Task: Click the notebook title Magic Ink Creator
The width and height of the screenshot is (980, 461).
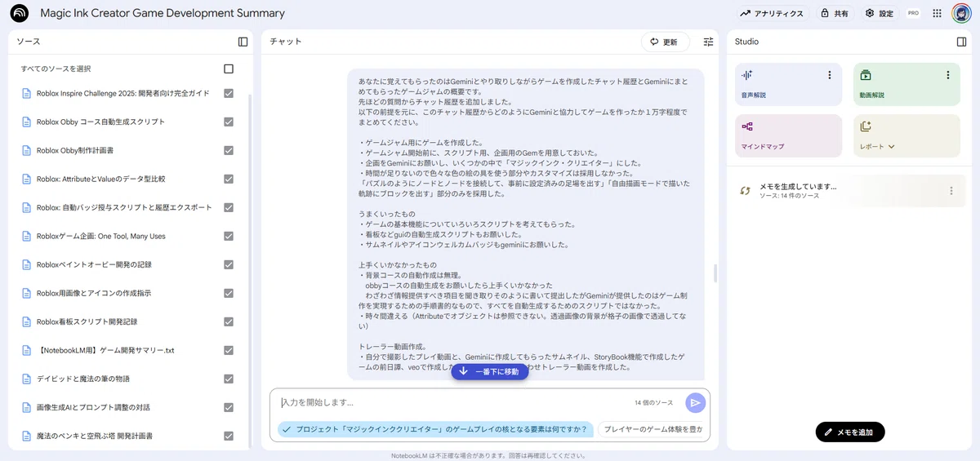Action: coord(162,13)
